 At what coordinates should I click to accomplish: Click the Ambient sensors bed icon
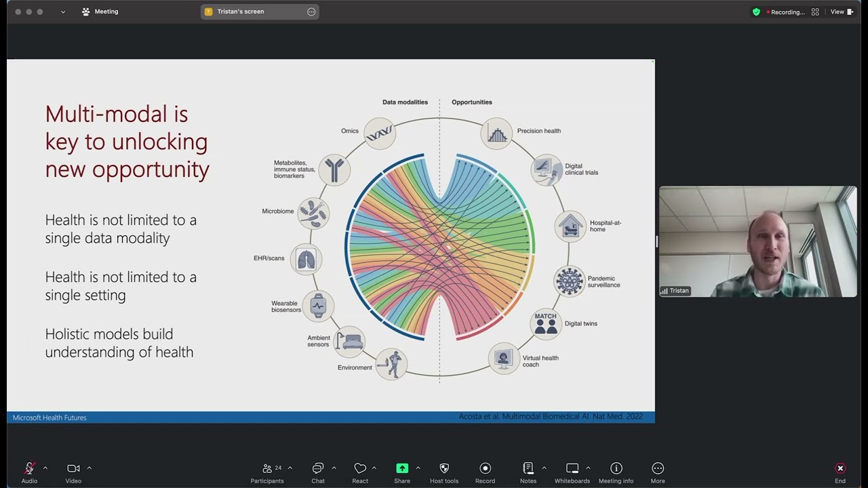click(x=349, y=341)
